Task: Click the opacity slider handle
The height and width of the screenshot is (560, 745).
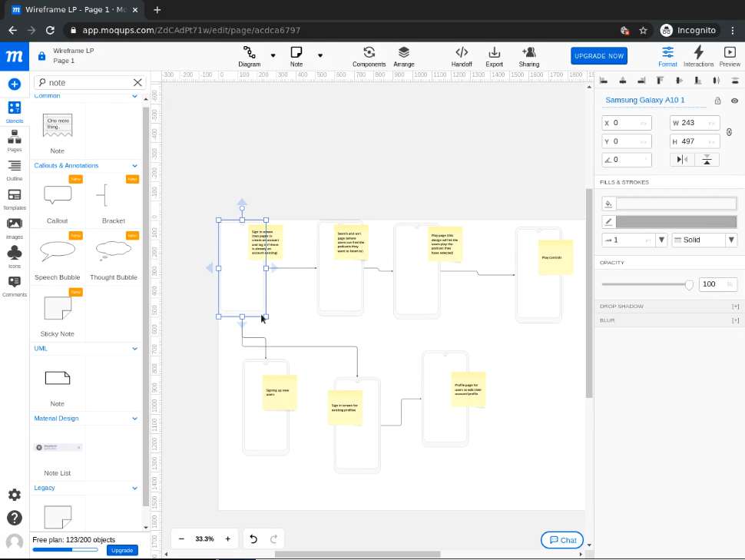Action: click(x=689, y=284)
